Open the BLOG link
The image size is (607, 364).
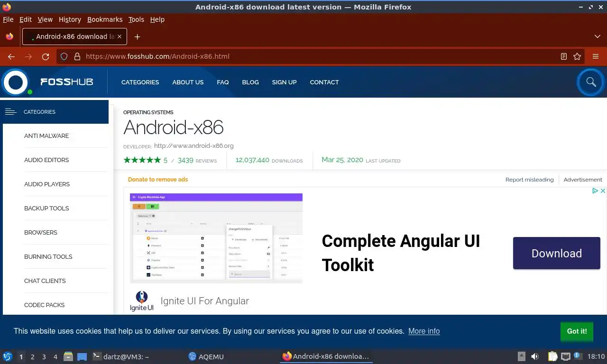click(x=250, y=82)
